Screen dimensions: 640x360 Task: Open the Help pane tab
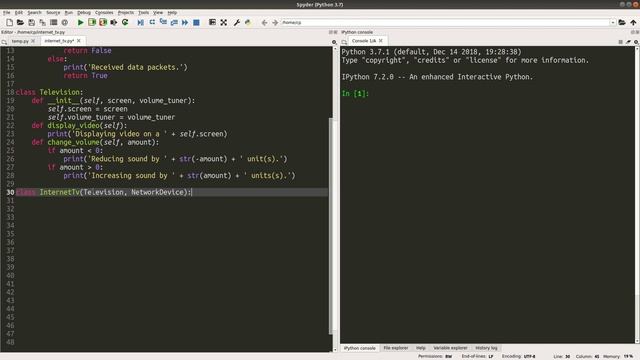[x=421, y=348]
